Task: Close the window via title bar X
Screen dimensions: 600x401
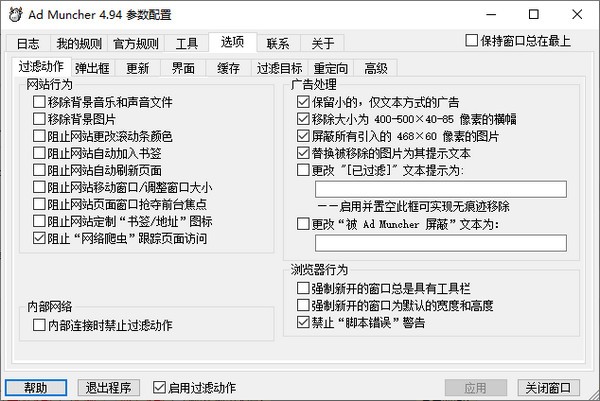Action: coord(577,15)
